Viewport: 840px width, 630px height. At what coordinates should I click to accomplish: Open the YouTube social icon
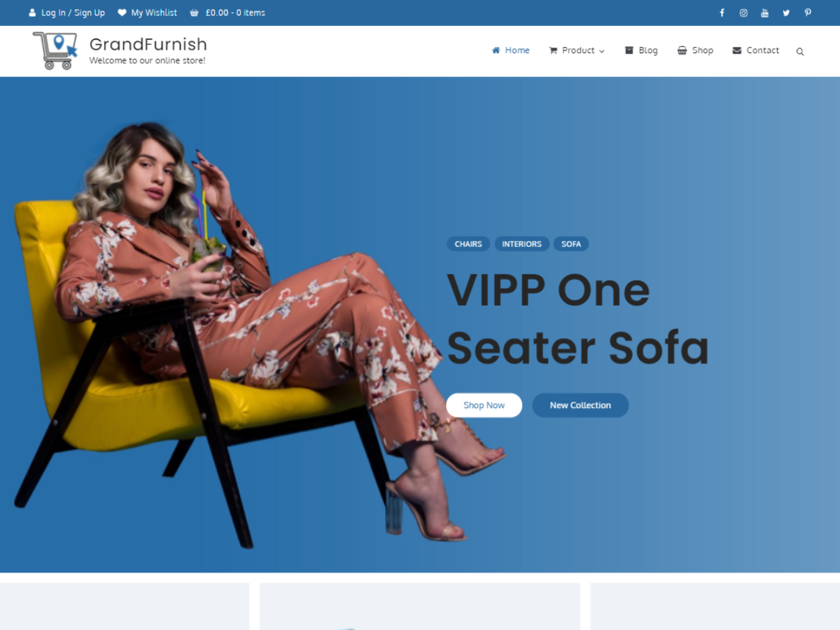pyautogui.click(x=765, y=13)
